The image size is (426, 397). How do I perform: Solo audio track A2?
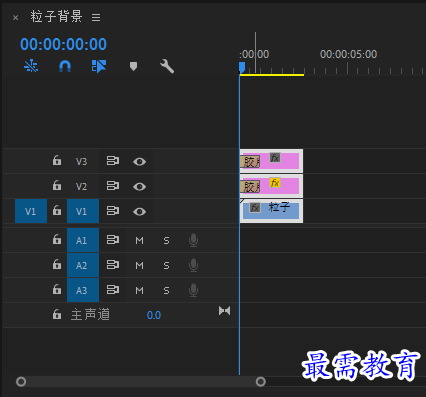(166, 265)
